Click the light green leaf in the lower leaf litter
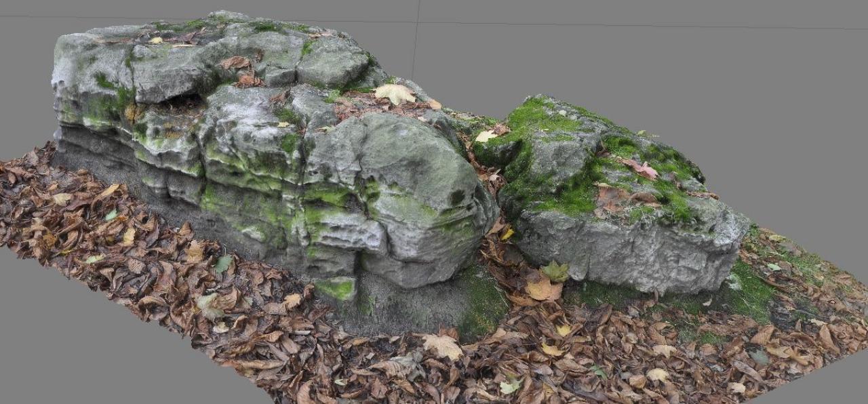This screenshot has height=404, width=868. click(x=509, y=386)
